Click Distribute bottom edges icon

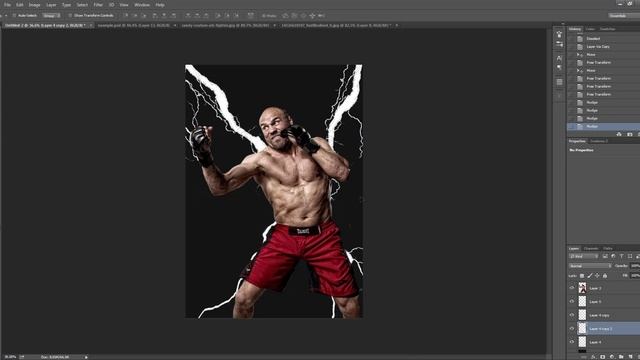[206, 16]
